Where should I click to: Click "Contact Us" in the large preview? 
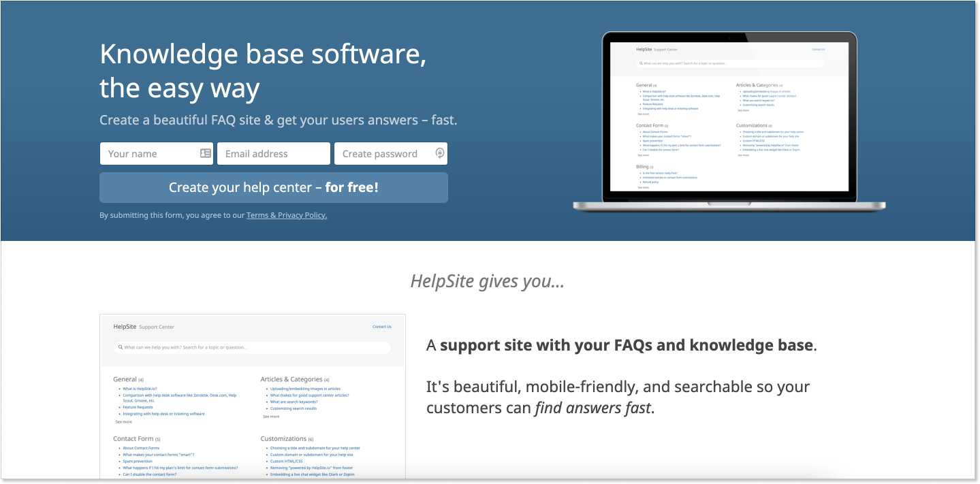[382, 327]
